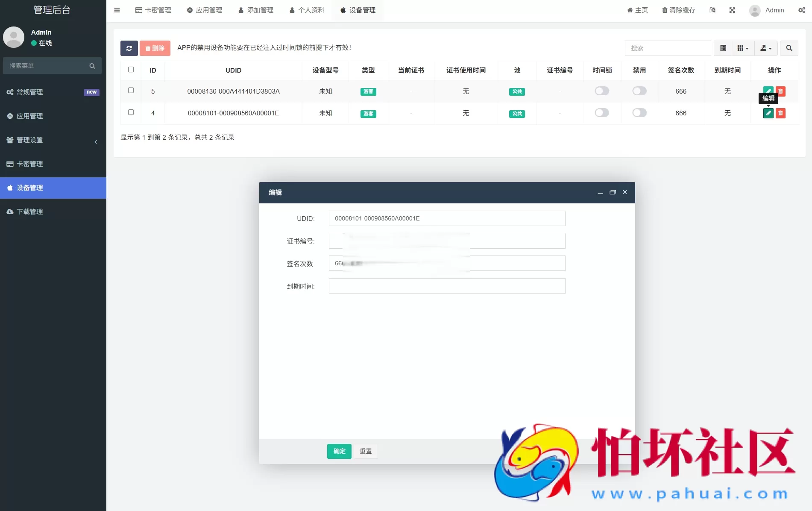This screenshot has width=812, height=511.
Task: Click the 游客 green type badge for device 5
Action: (x=368, y=91)
